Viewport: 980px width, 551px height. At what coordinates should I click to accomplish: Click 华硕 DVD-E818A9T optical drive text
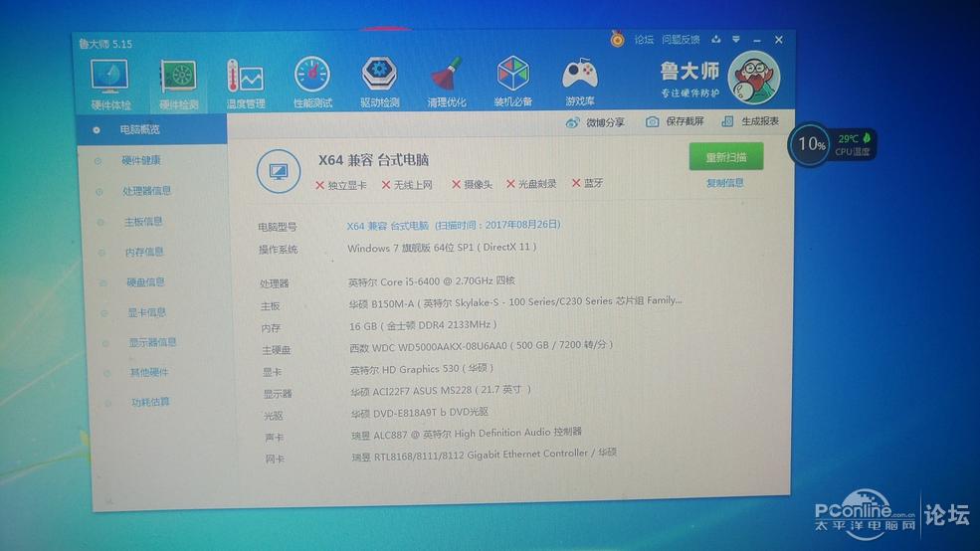click(x=420, y=413)
